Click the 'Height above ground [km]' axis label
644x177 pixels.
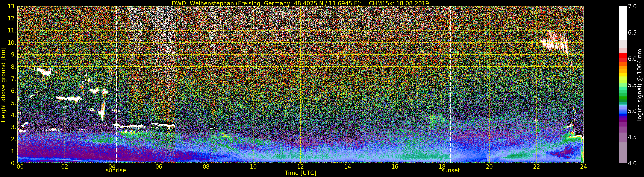tap(3, 85)
